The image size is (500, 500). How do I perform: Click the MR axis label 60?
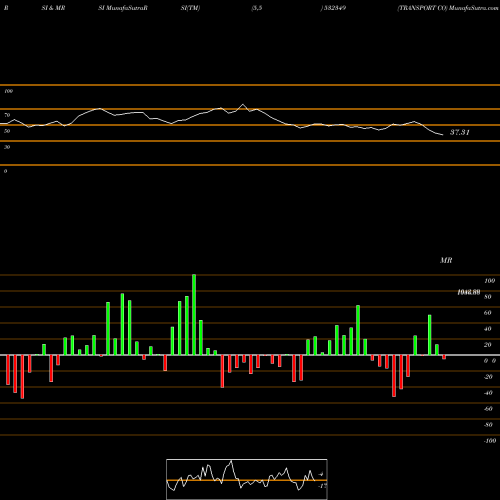click(487, 313)
